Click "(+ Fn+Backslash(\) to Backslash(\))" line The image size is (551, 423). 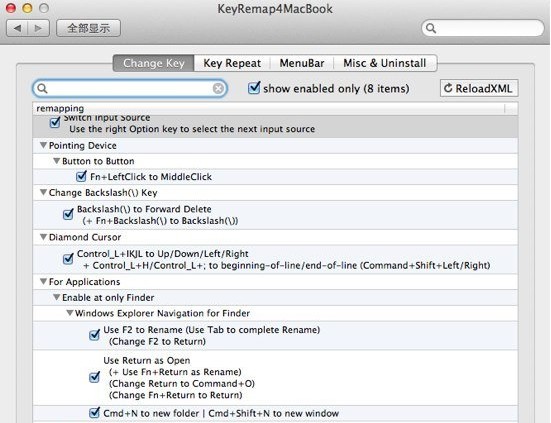point(160,221)
